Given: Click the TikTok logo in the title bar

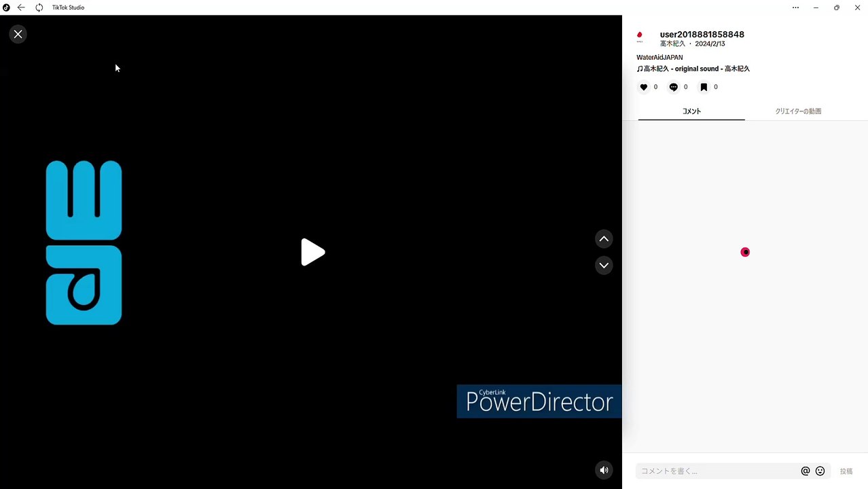Looking at the screenshot, I should [x=6, y=7].
